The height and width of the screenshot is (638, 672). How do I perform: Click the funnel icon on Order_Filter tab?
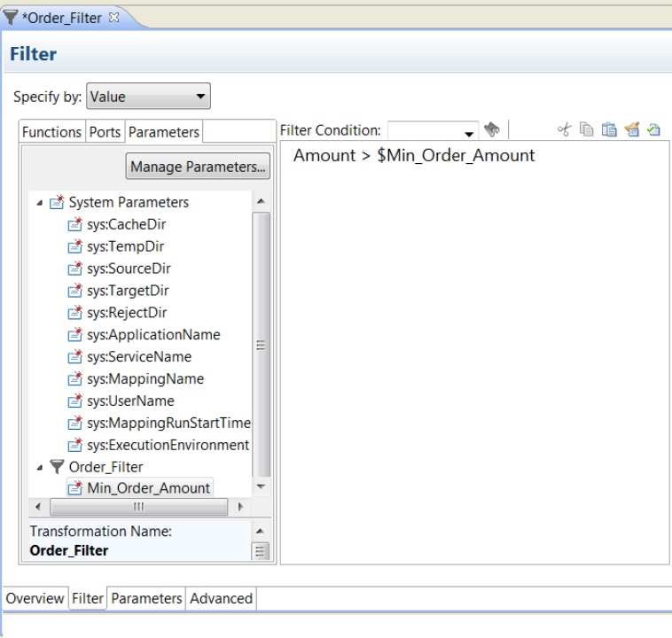pos(10,18)
